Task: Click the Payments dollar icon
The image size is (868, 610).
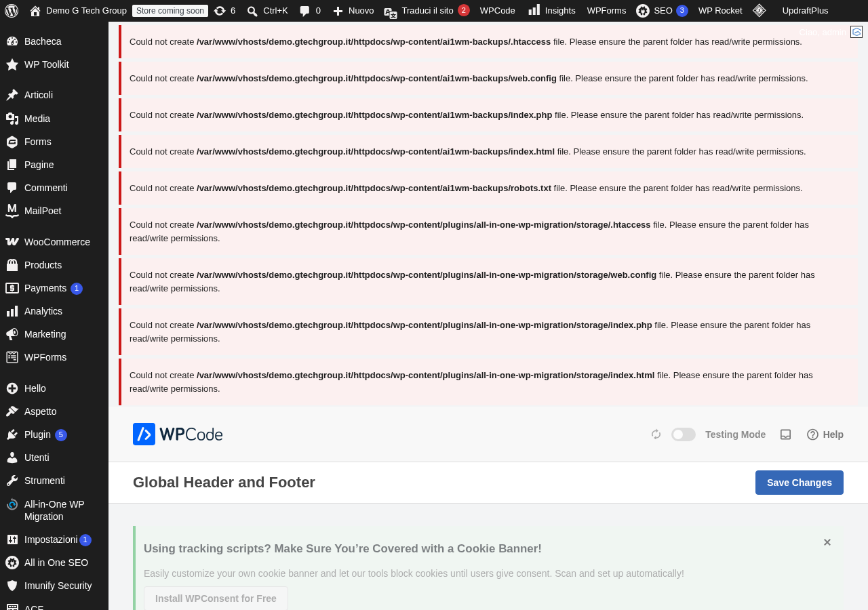Action: pyautogui.click(x=12, y=288)
